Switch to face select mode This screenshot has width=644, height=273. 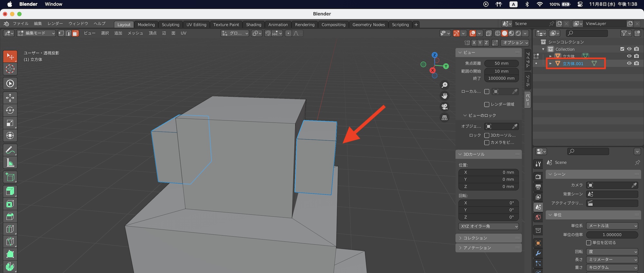(75, 34)
